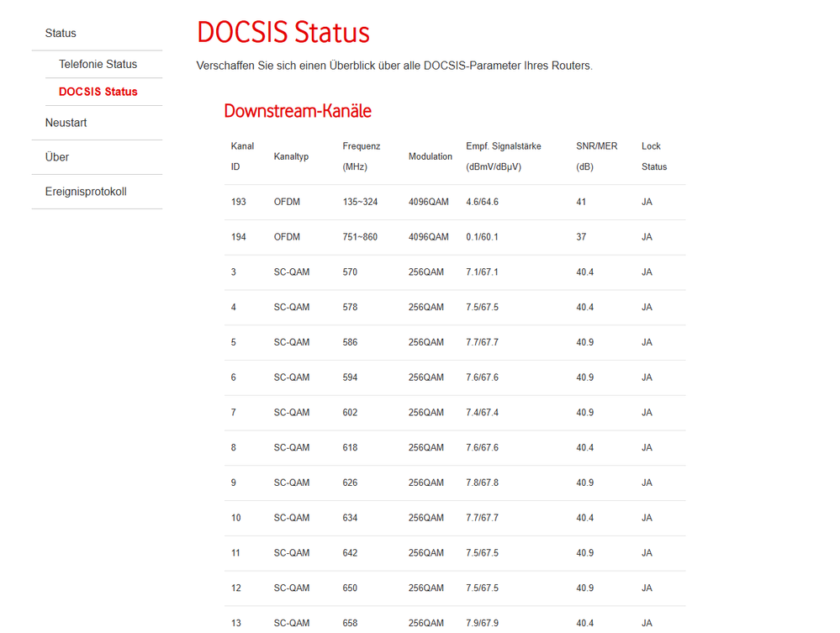Click frequency 642 cell
840x633 pixels.
click(x=350, y=552)
